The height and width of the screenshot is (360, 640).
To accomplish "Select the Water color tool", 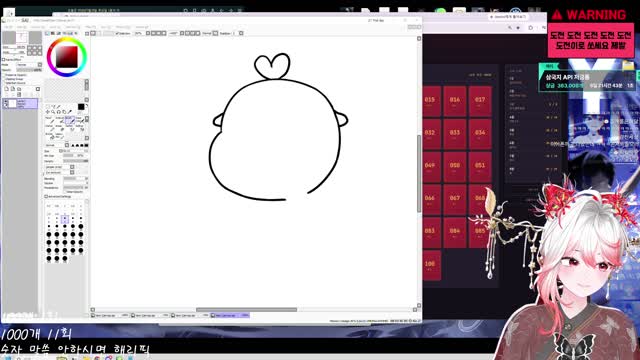I will tap(80, 120).
